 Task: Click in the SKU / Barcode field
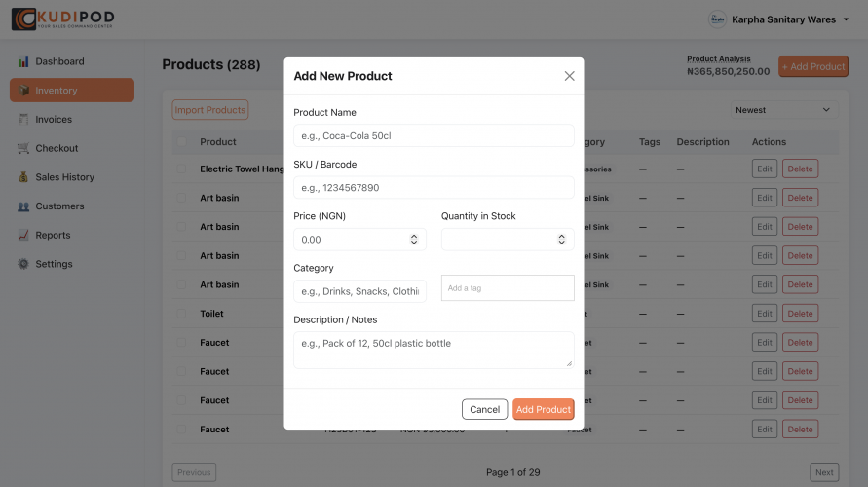(x=434, y=188)
